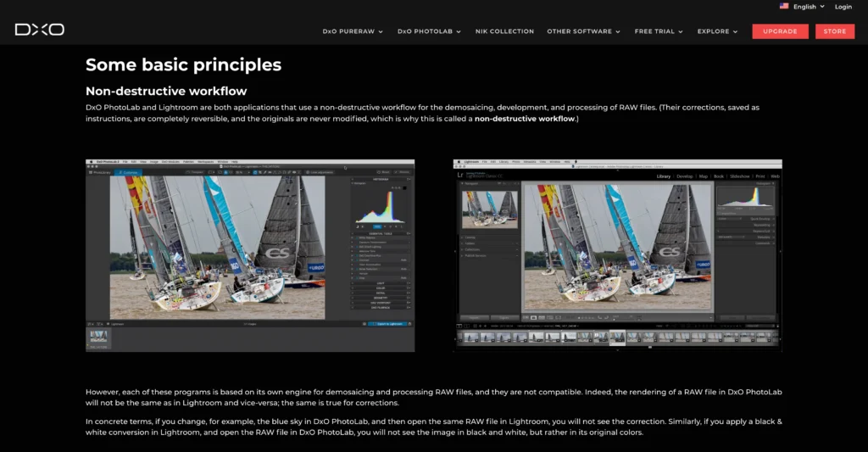Expand the Explore menu

click(717, 31)
